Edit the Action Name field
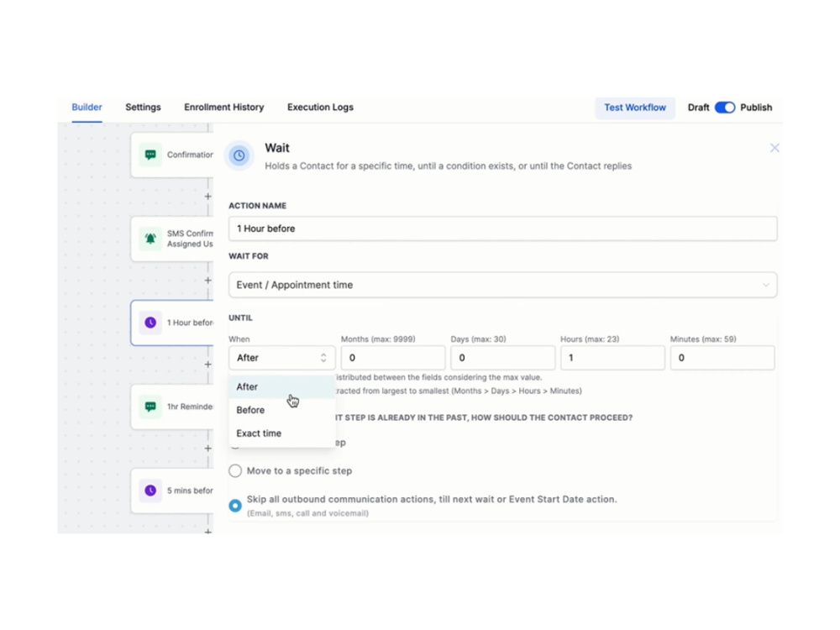Screen dimensions: 840x630 pyautogui.click(x=502, y=228)
